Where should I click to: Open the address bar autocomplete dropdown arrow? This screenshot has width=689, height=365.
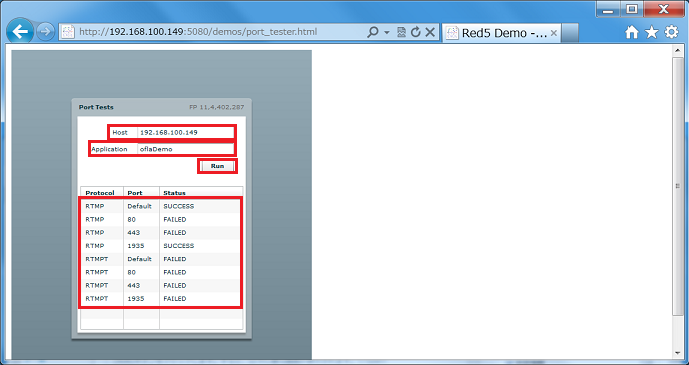[387, 33]
